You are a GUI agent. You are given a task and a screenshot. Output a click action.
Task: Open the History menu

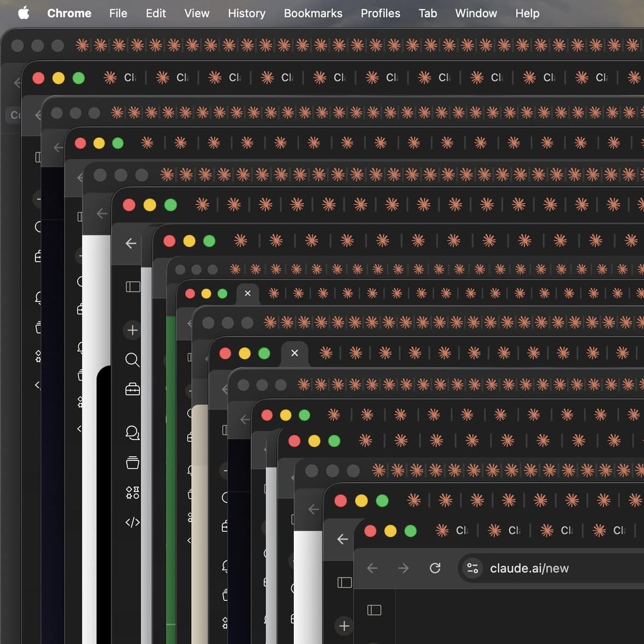tap(246, 13)
